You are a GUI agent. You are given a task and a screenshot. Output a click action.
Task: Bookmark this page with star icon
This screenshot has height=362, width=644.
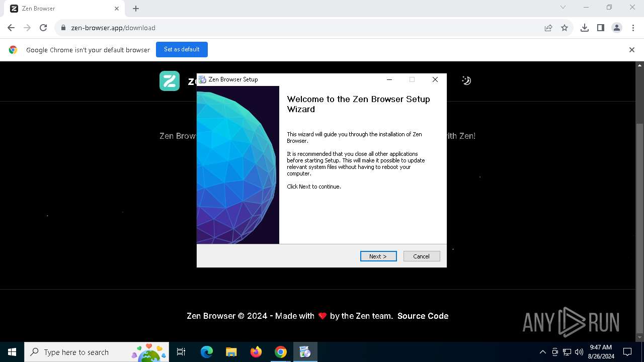coord(565,28)
